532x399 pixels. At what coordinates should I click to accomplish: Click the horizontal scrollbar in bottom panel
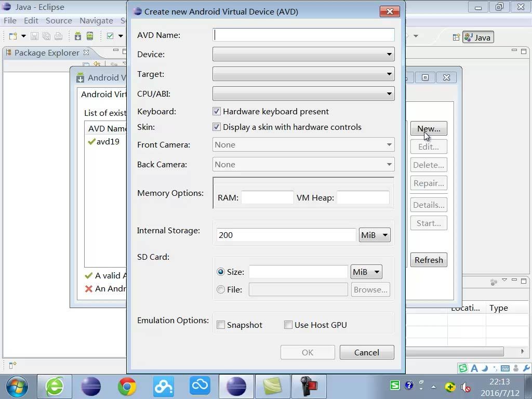tap(455, 352)
